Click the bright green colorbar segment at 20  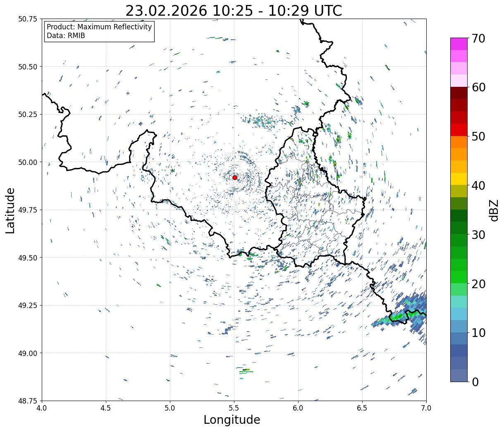[459, 277]
